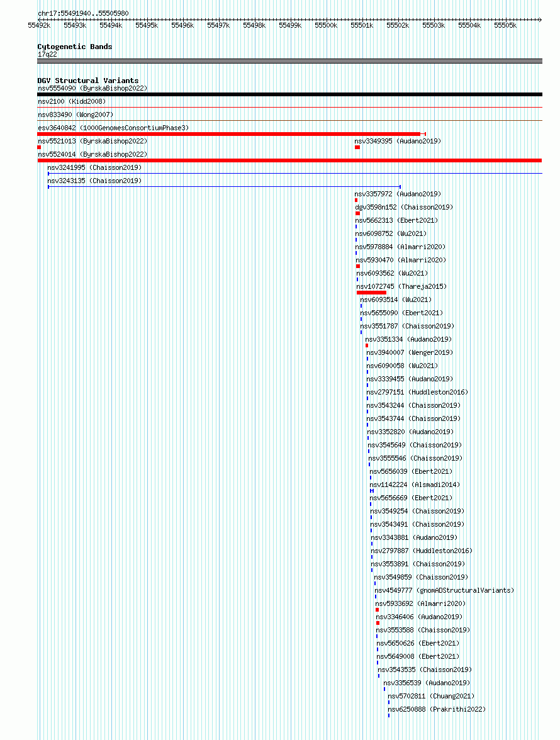Image resolution: width=560 pixels, height=740 pixels.
Task: Select nsv3241995 (Chaisson2019) label
Action: [x=94, y=167]
